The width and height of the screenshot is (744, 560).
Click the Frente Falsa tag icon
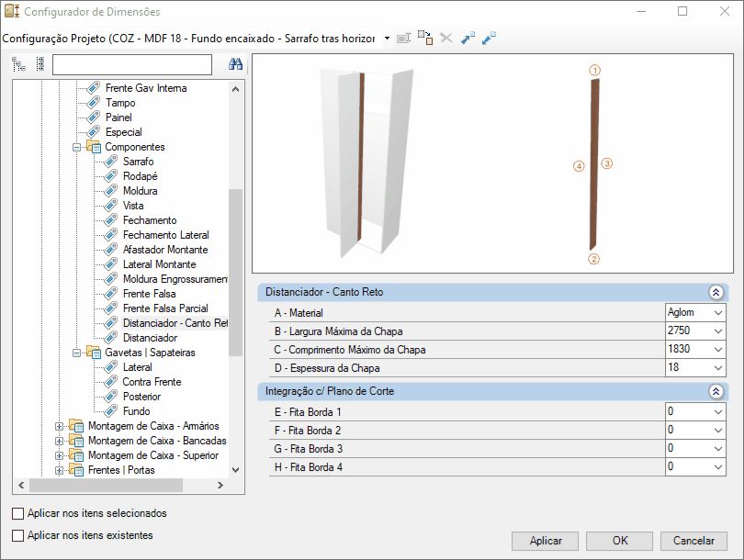coord(111,294)
